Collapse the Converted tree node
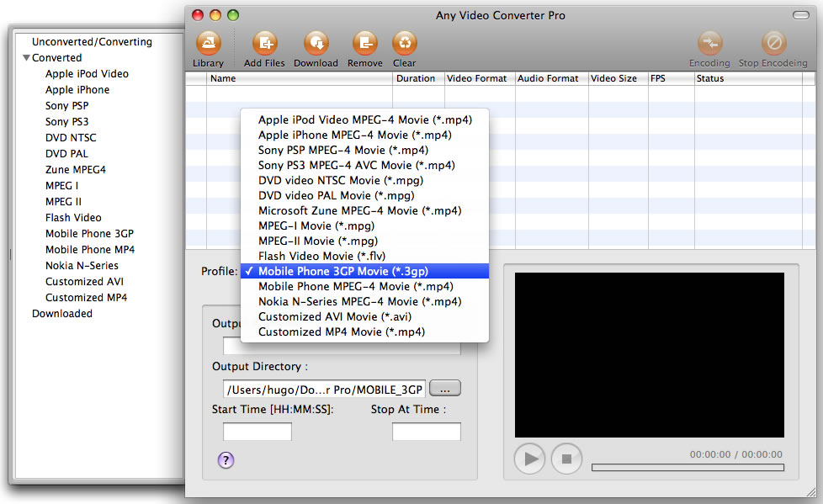This screenshot has height=504, width=823. click(26, 58)
